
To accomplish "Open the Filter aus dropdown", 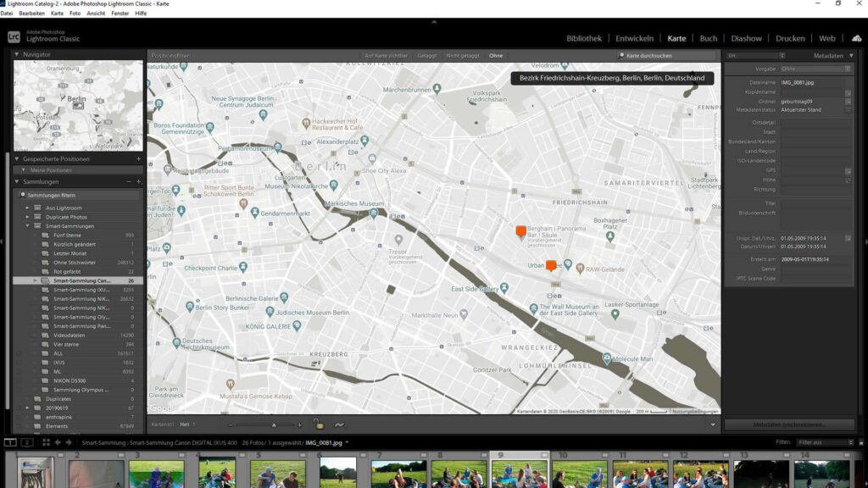I will coord(826,442).
